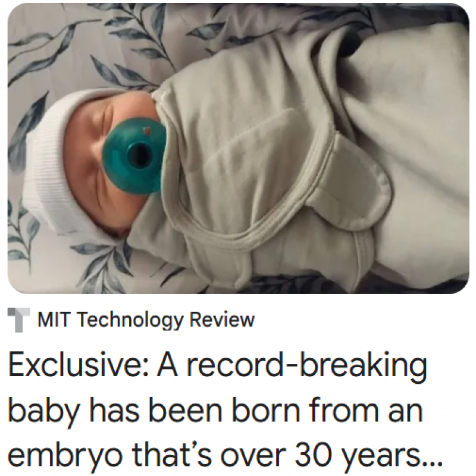The image size is (476, 476).
Task: Open the MIT Technology Review source name
Action: [146, 320]
